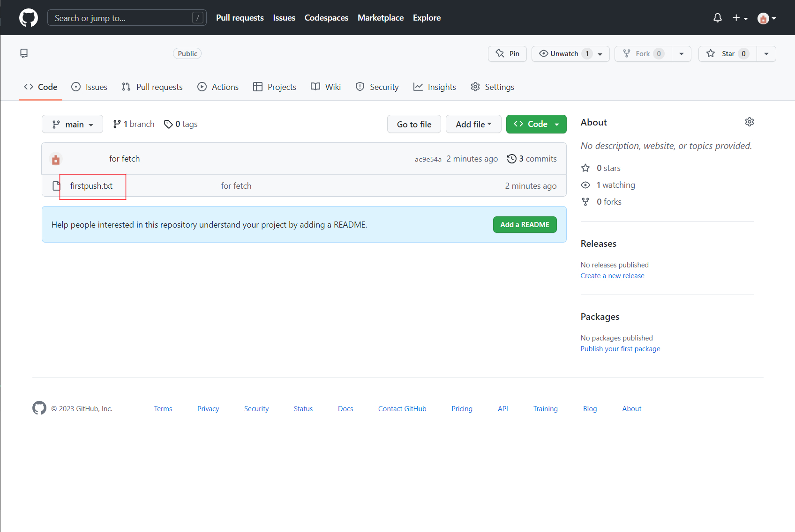Viewport: 795px width, 532px height.
Task: Star this repository
Action: (x=727, y=54)
